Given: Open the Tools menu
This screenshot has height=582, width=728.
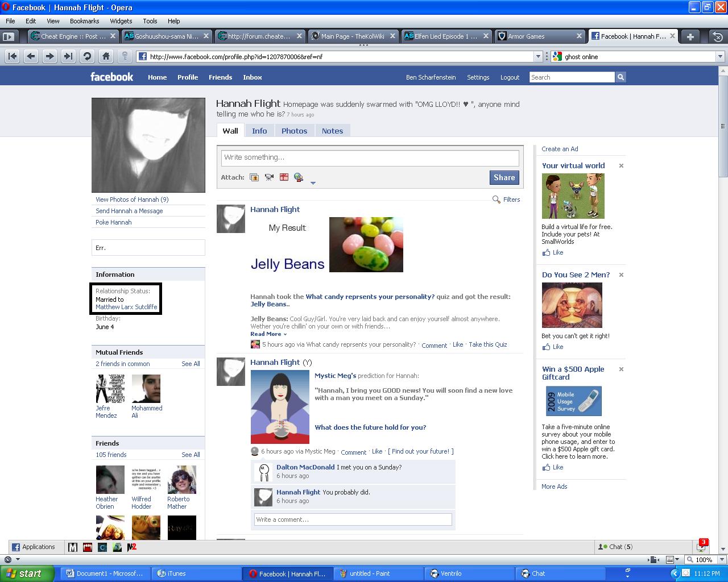Looking at the screenshot, I should coord(150,21).
